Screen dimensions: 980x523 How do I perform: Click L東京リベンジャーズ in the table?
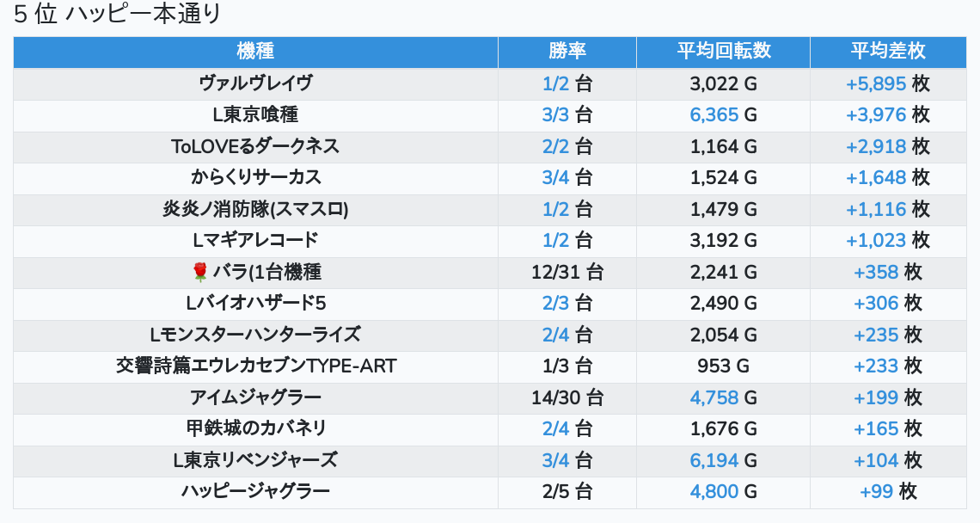[x=255, y=460]
